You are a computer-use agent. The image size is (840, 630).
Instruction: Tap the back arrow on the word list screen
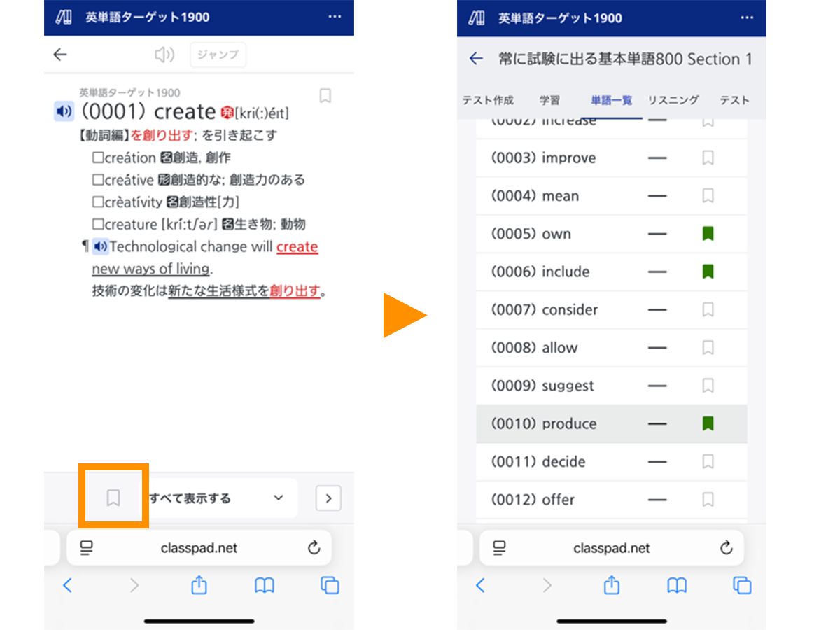[476, 59]
